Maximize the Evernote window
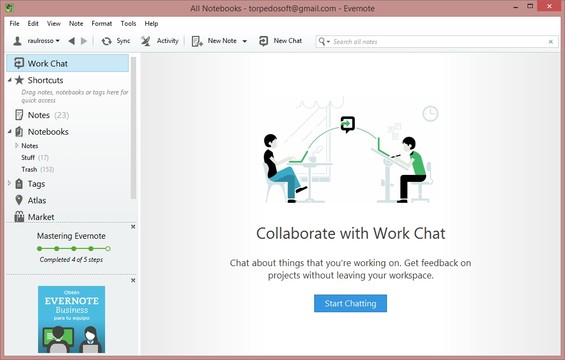This screenshot has height=360, width=565. 530,6
